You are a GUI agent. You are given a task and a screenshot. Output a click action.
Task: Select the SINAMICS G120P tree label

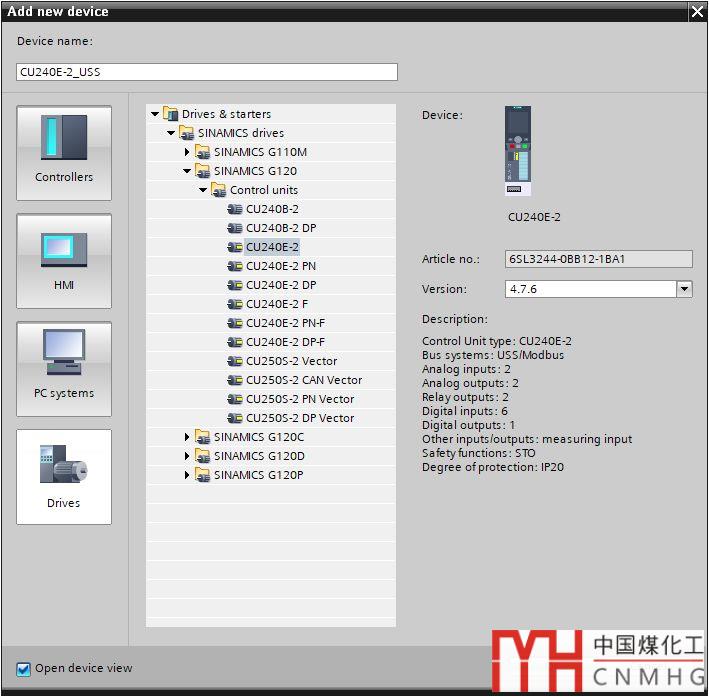(x=258, y=475)
